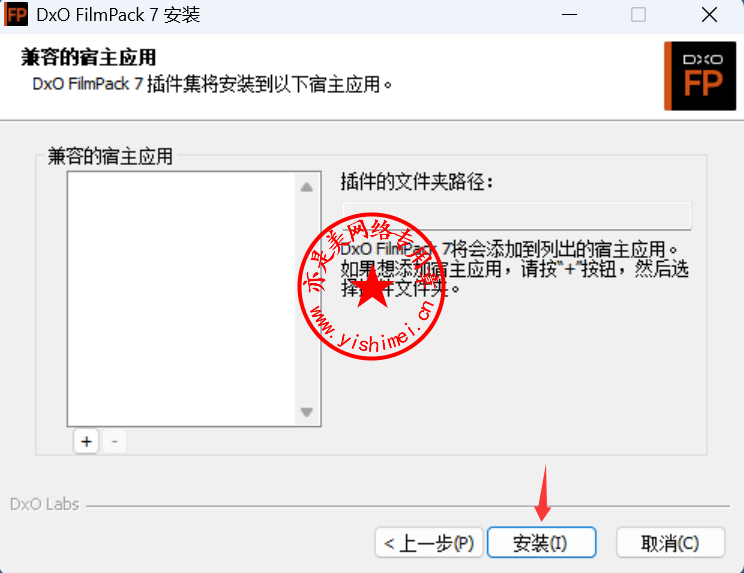Click the bold 兼容的宿主应用 heading
Image resolution: width=744 pixels, height=573 pixels.
[88, 57]
